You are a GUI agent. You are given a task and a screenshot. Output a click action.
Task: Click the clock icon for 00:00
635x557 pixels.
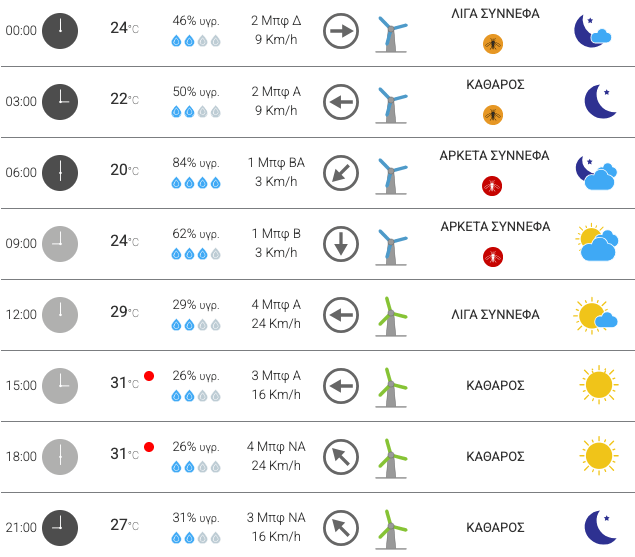60,31
